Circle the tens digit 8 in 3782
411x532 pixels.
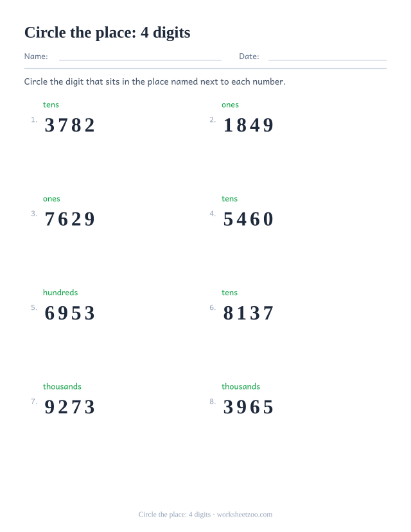coord(76,125)
